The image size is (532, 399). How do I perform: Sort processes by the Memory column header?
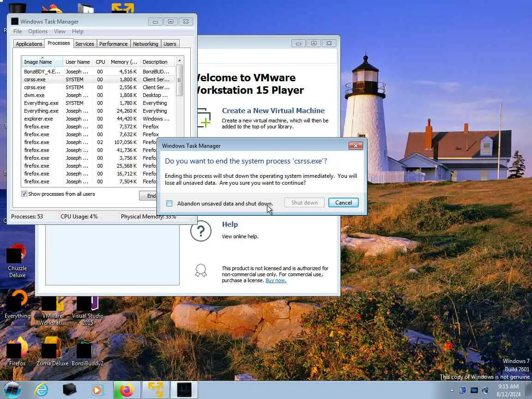coord(123,62)
